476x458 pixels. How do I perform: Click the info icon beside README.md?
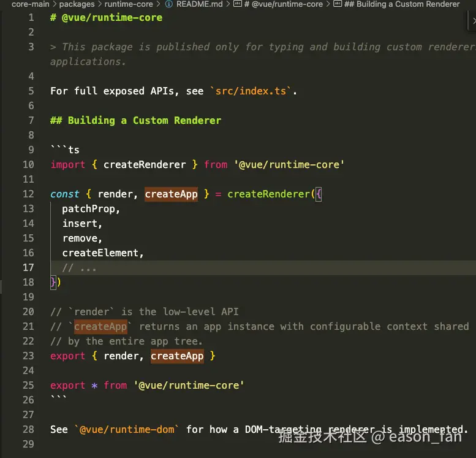click(x=169, y=4)
